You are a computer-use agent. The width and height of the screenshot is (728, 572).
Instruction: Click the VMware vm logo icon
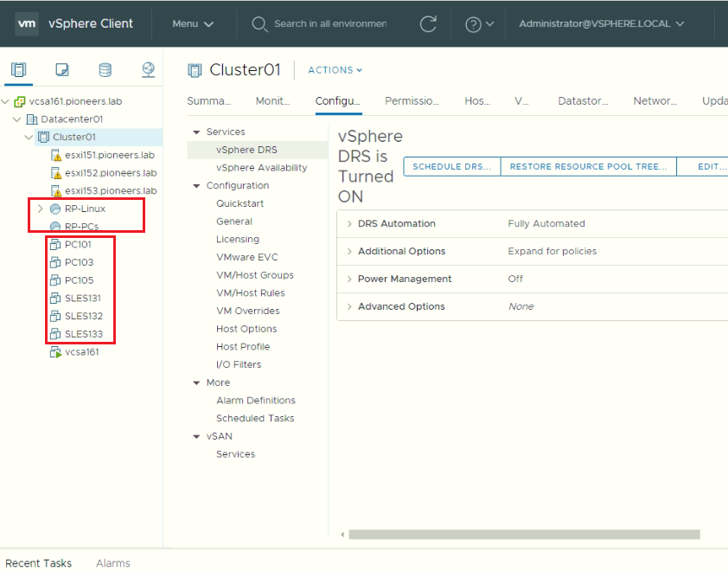tap(27, 23)
